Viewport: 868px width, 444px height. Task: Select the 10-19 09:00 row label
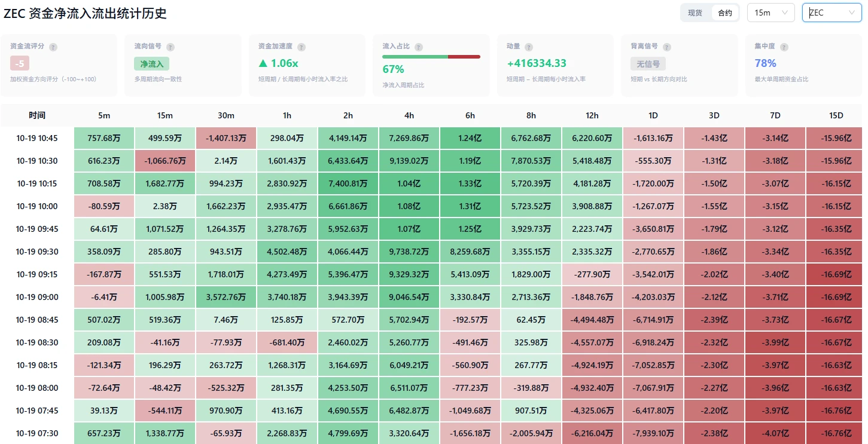[x=37, y=297]
